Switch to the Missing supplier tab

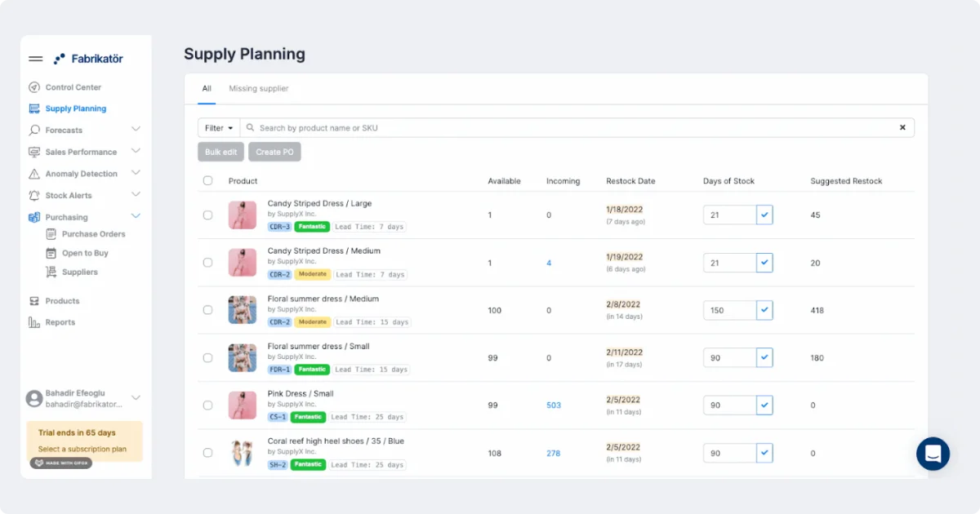(x=258, y=88)
